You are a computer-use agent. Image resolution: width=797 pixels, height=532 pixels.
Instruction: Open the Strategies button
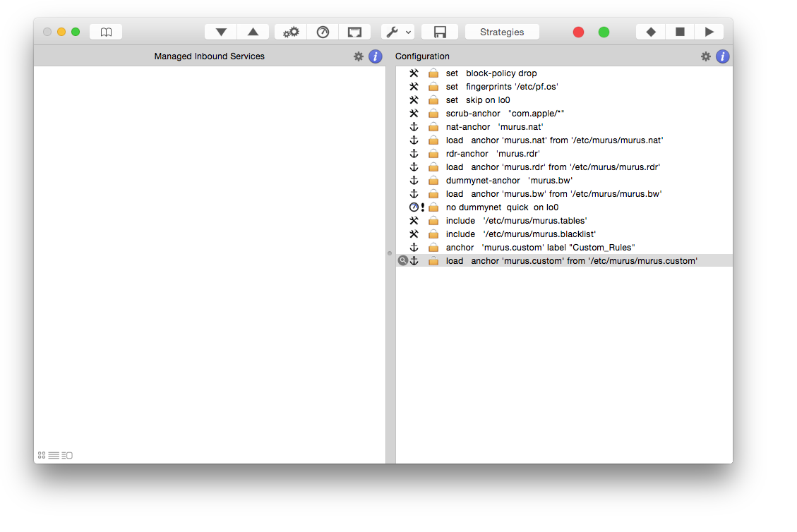coord(502,32)
